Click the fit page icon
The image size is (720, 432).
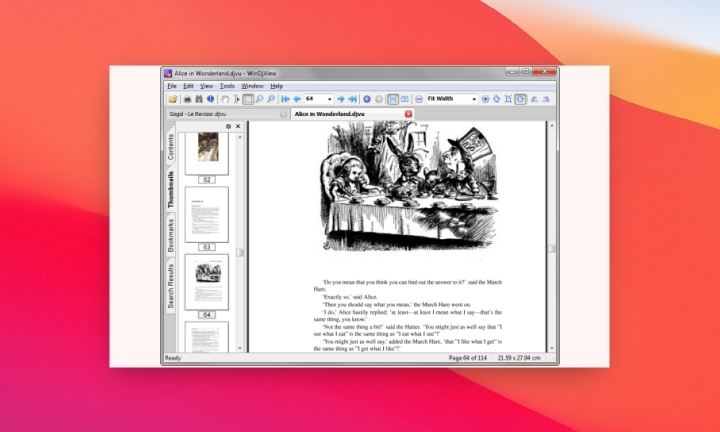click(x=508, y=99)
